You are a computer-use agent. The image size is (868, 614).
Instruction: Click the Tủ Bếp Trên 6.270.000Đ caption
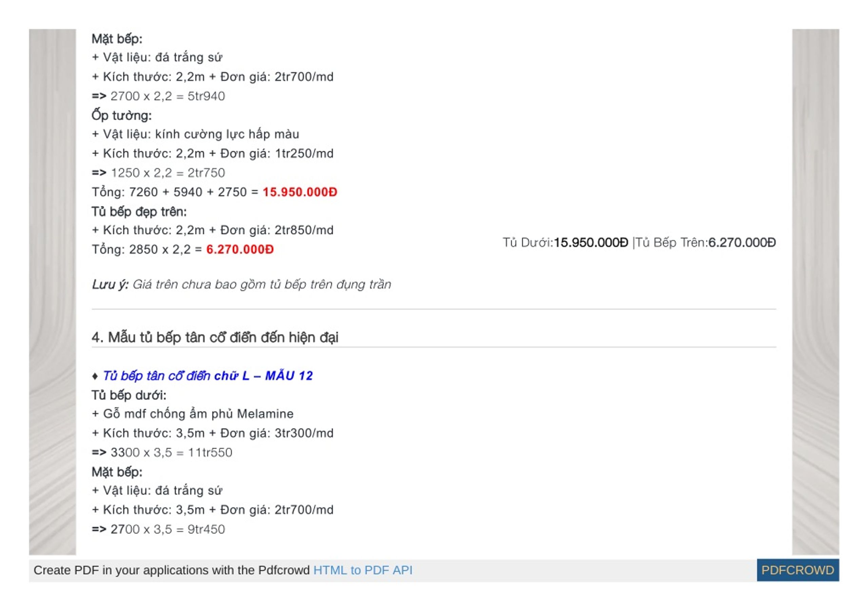click(x=706, y=243)
